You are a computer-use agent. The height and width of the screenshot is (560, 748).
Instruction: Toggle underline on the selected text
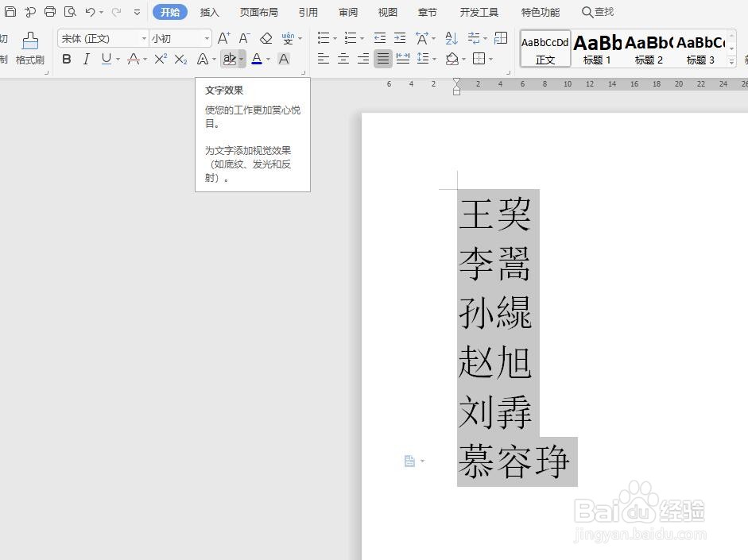click(105, 59)
